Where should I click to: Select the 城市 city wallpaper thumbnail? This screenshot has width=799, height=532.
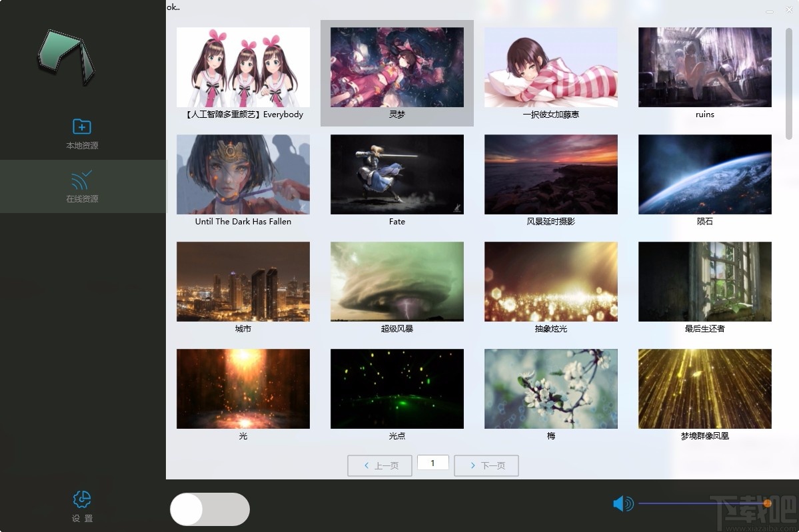[x=243, y=282]
